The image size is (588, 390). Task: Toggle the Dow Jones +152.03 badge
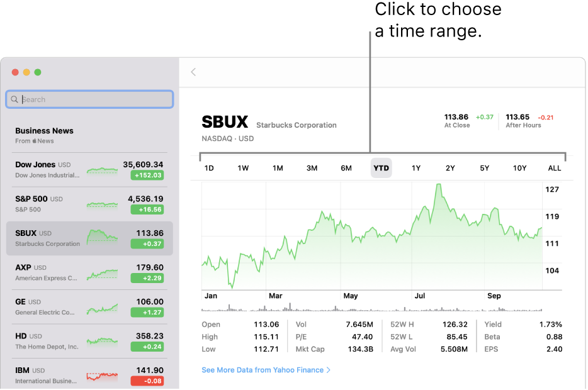[x=147, y=175]
